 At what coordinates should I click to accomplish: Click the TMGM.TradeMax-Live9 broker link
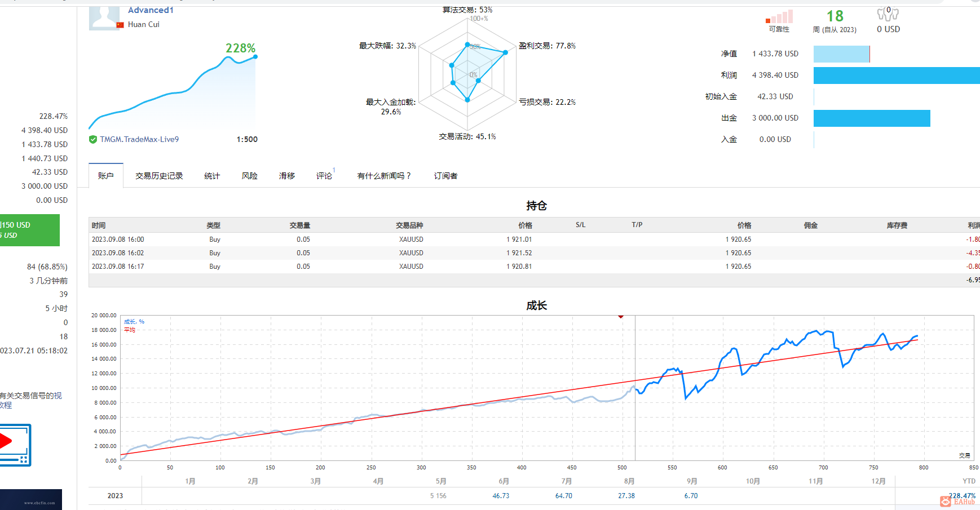click(x=139, y=139)
